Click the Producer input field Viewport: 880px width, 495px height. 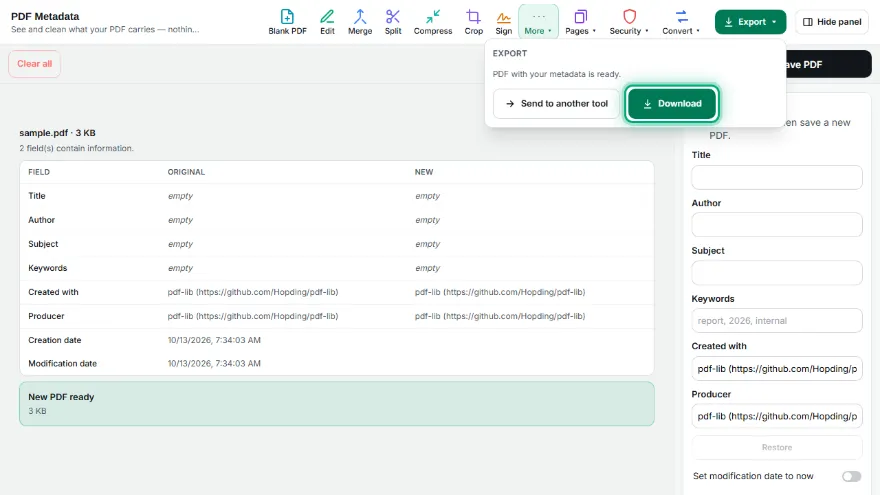click(x=777, y=416)
